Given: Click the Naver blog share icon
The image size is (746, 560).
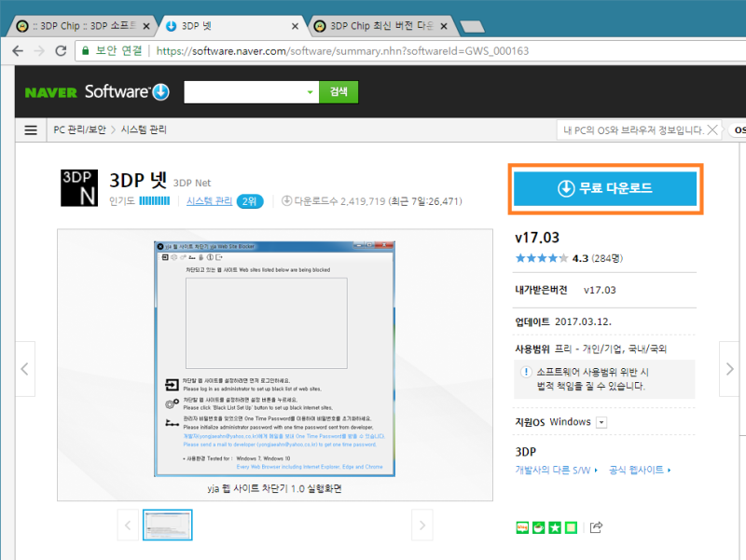Looking at the screenshot, I should tap(522, 527).
